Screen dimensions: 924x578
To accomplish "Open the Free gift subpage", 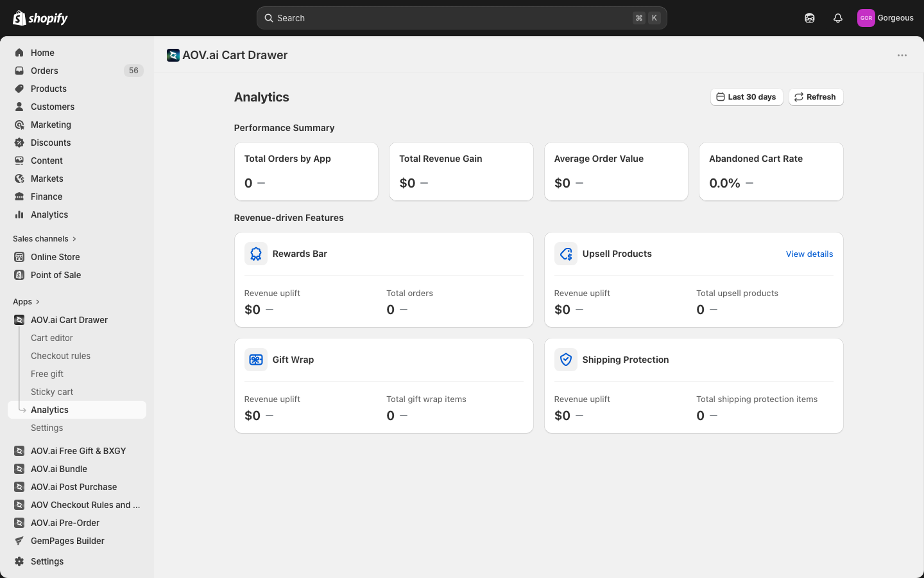I will pyautogui.click(x=47, y=374).
